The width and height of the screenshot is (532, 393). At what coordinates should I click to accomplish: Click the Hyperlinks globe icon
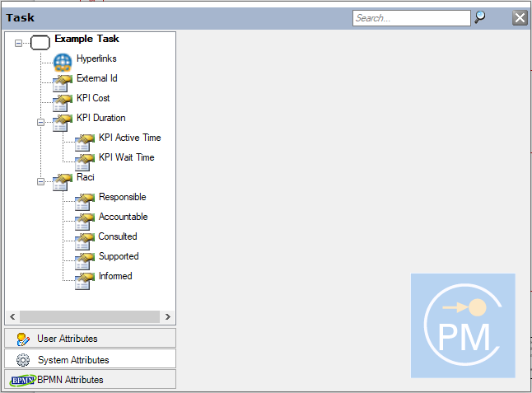tap(63, 63)
